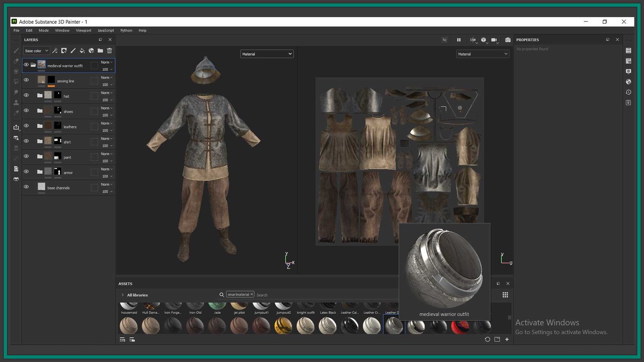Open the 2D viewport Material mode dropdown
The image size is (644, 362).
click(483, 54)
